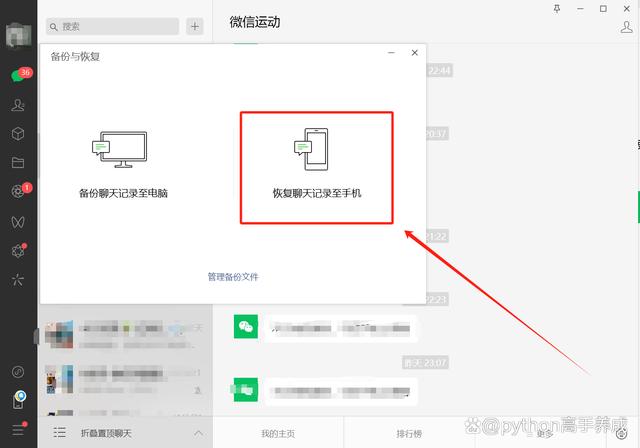Click the profile avatar at top of sidebar
Viewport: 640px width, 448px height.
(19, 35)
